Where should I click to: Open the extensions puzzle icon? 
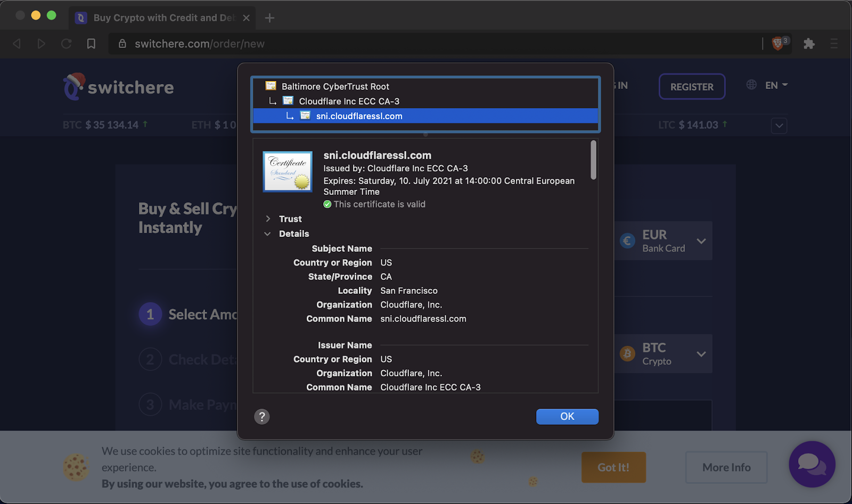[x=809, y=44]
